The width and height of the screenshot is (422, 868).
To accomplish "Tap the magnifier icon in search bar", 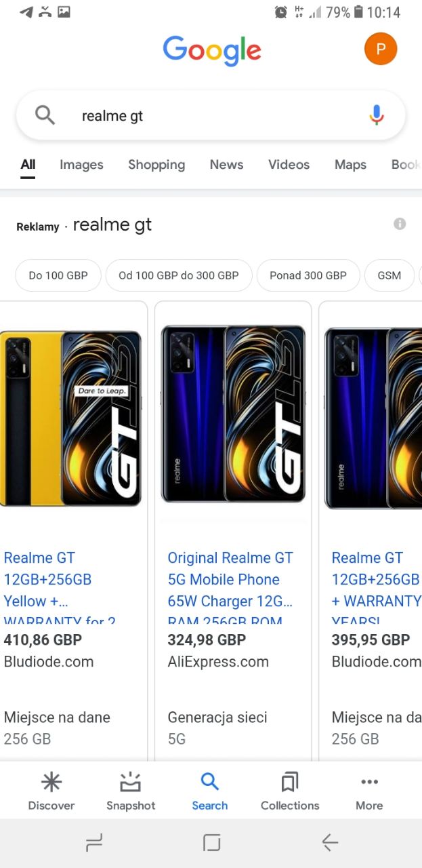I will 45,115.
